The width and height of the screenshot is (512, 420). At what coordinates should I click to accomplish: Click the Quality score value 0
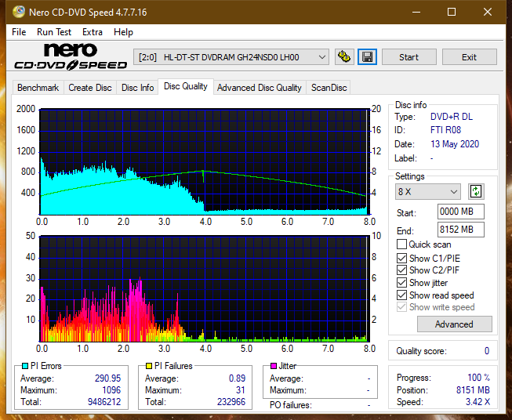pyautogui.click(x=487, y=351)
